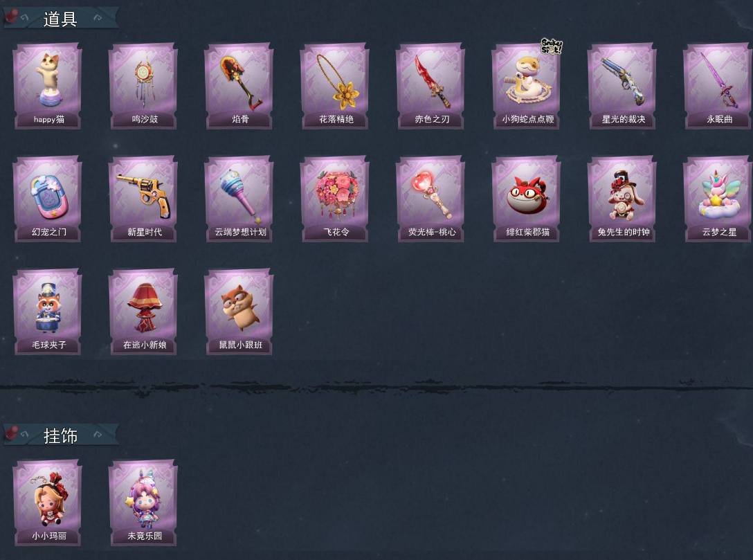Select the 花落精绝 golden flower item
The height and width of the screenshot is (560, 753).
[x=335, y=86]
